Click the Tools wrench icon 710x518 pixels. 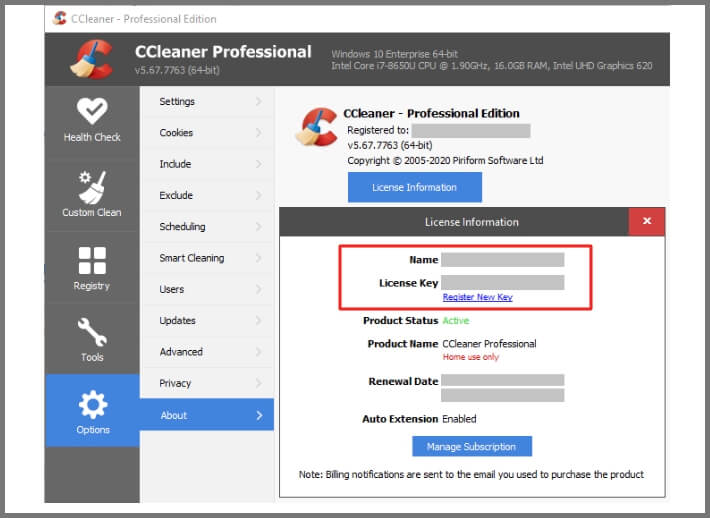pos(92,331)
